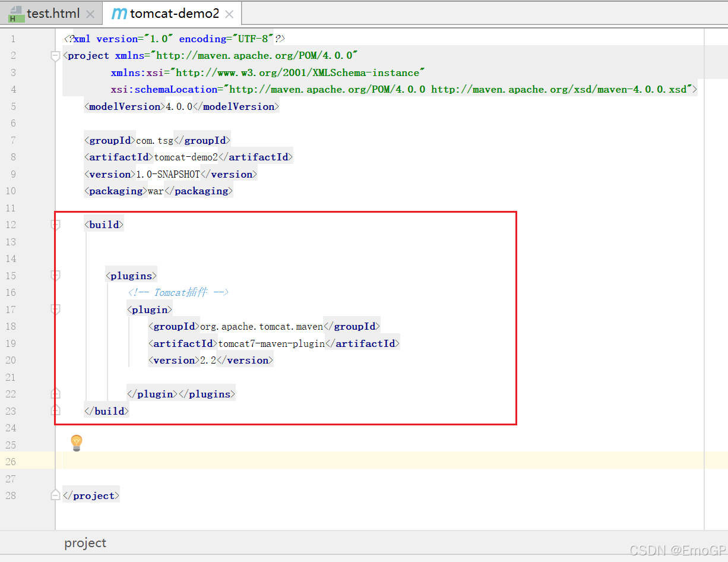The height and width of the screenshot is (562, 728).
Task: Click fold end marker at line 22
Action: point(55,394)
